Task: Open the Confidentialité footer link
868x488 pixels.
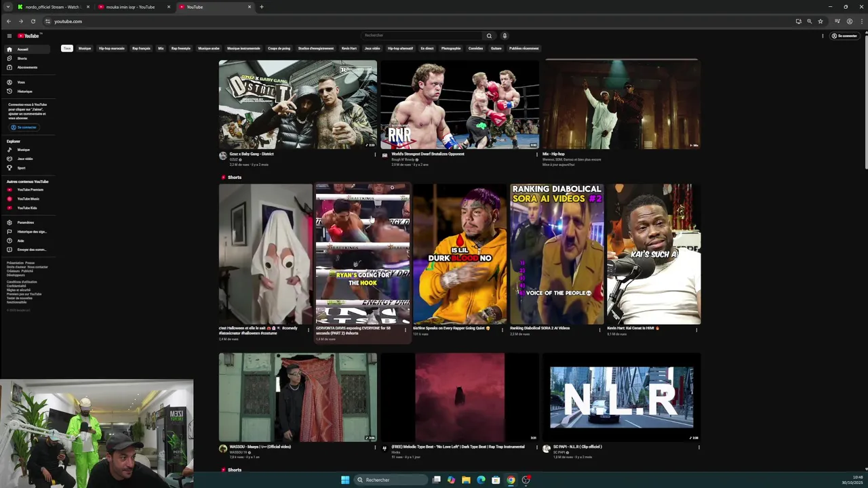Action: [x=16, y=286]
